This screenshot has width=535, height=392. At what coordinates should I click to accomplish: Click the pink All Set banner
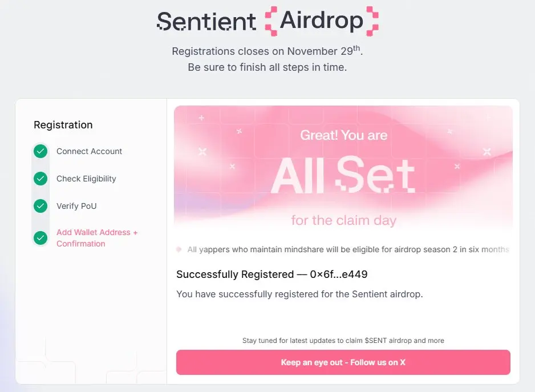pyautogui.click(x=343, y=168)
